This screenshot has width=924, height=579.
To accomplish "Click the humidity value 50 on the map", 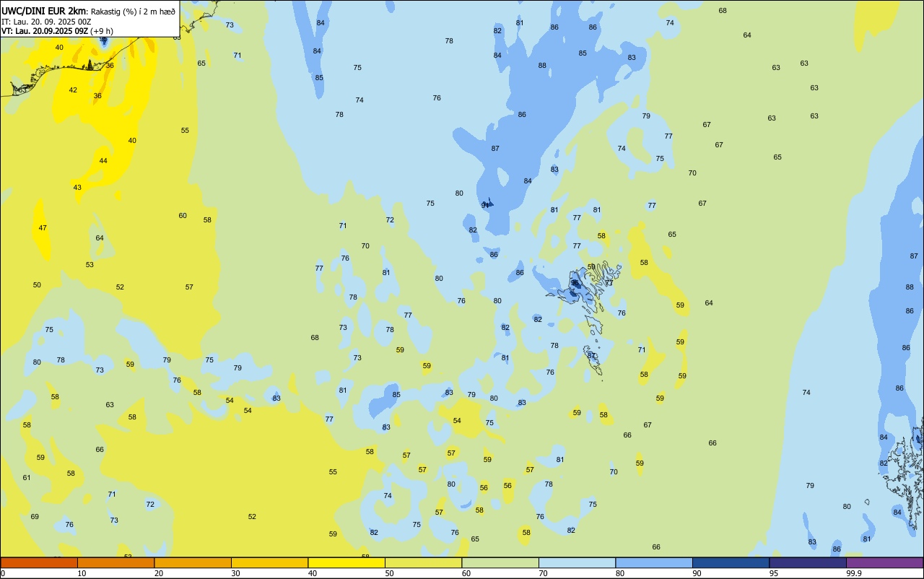I will tap(37, 285).
